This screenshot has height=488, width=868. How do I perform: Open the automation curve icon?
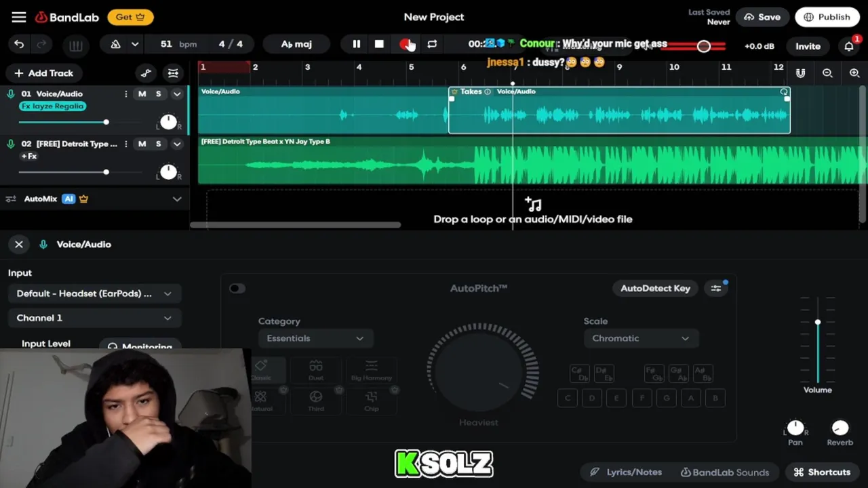(146, 73)
